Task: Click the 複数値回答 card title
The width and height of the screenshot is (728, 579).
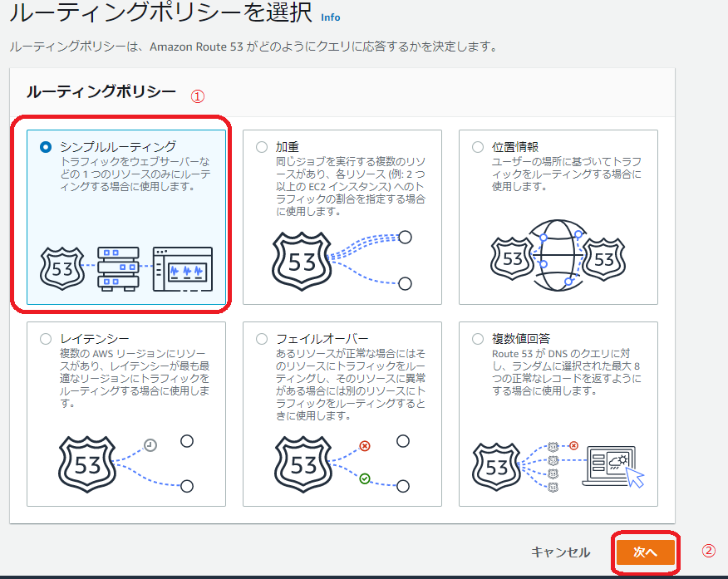Action: (x=521, y=339)
